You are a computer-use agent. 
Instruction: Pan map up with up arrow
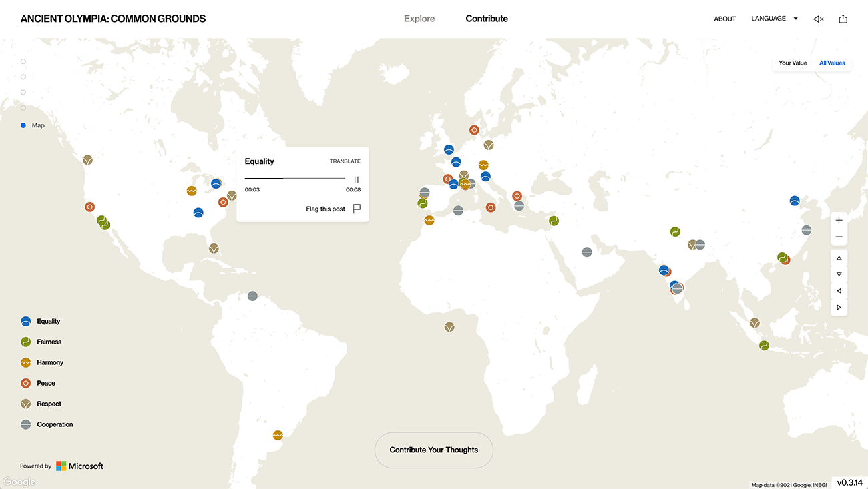coord(839,258)
